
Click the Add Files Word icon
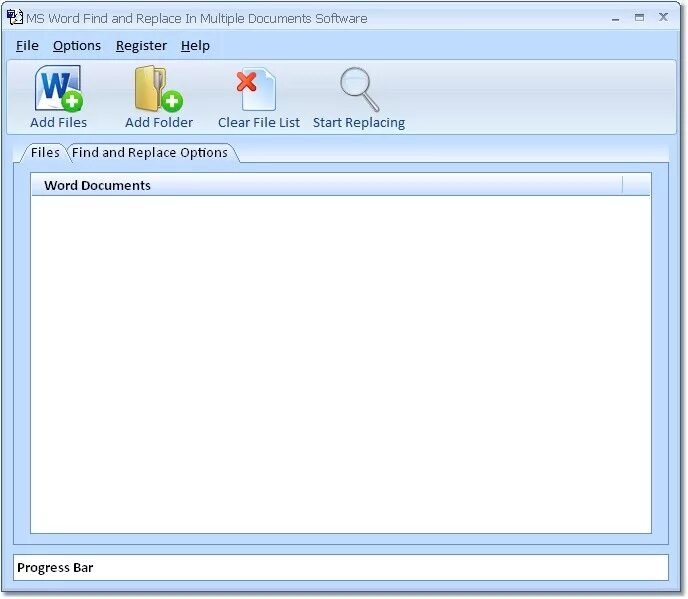59,88
